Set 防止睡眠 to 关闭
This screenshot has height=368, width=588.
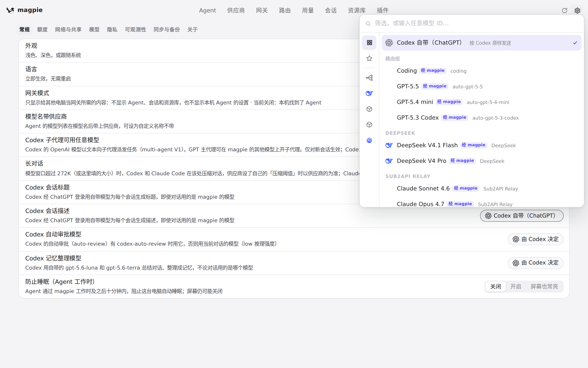tap(495, 287)
